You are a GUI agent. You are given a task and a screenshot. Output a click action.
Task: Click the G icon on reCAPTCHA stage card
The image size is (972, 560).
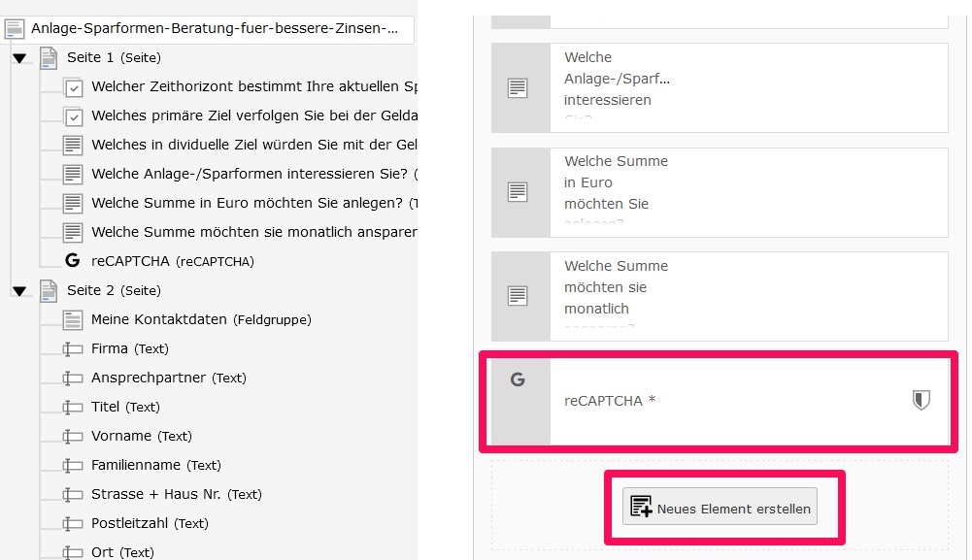(x=518, y=379)
